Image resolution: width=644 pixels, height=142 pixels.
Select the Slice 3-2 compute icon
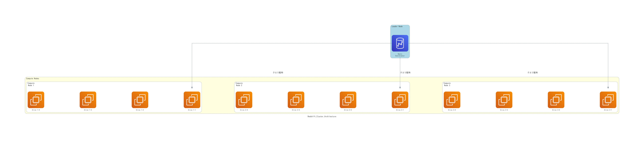pyautogui.click(x=556, y=100)
